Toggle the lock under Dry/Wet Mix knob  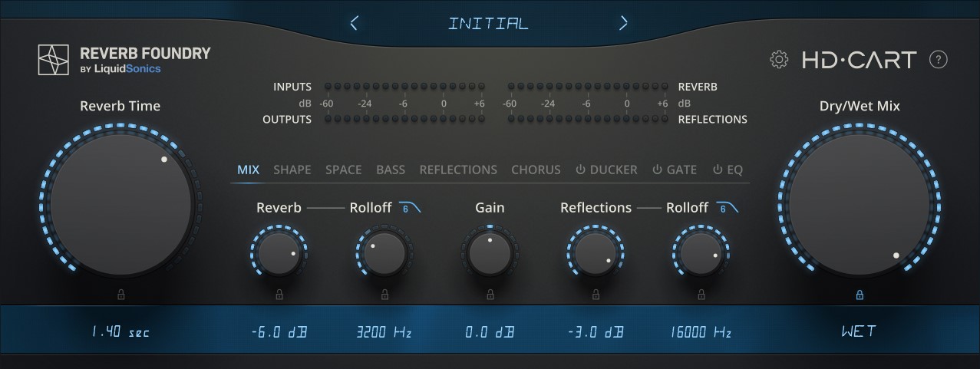pos(860,294)
